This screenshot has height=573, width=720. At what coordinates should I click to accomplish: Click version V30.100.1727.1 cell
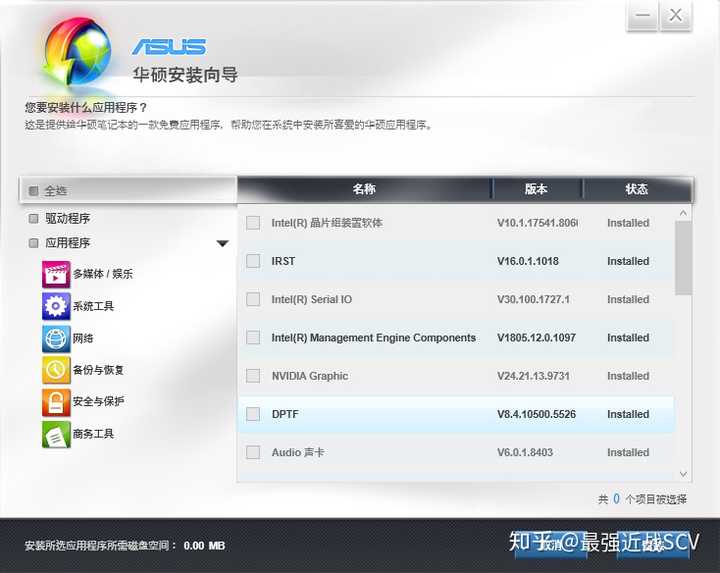[534, 299]
